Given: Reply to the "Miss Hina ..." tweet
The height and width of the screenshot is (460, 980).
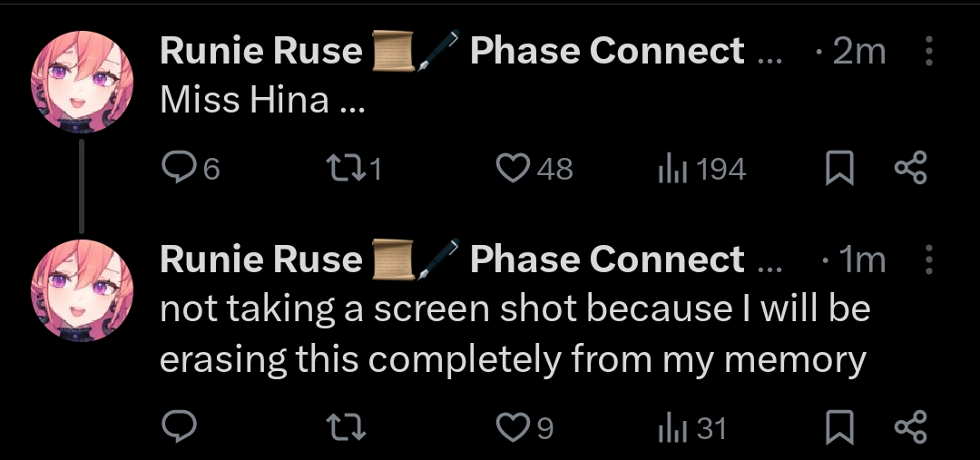Looking at the screenshot, I should click(178, 169).
